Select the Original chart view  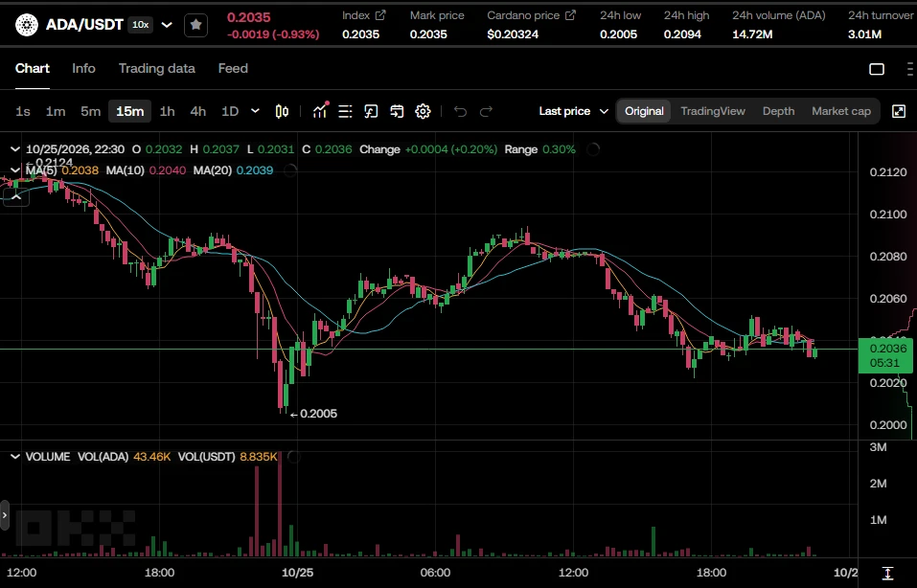[x=644, y=111]
